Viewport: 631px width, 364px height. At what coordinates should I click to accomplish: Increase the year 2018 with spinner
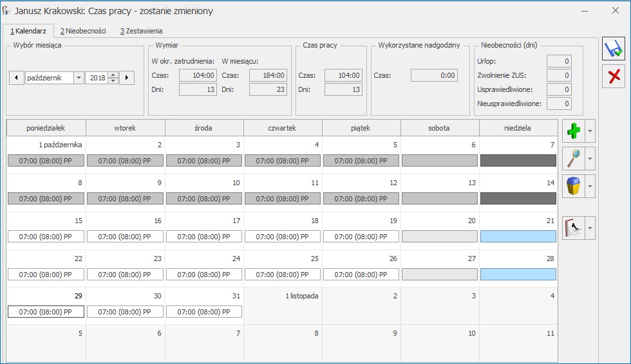pyautogui.click(x=113, y=75)
